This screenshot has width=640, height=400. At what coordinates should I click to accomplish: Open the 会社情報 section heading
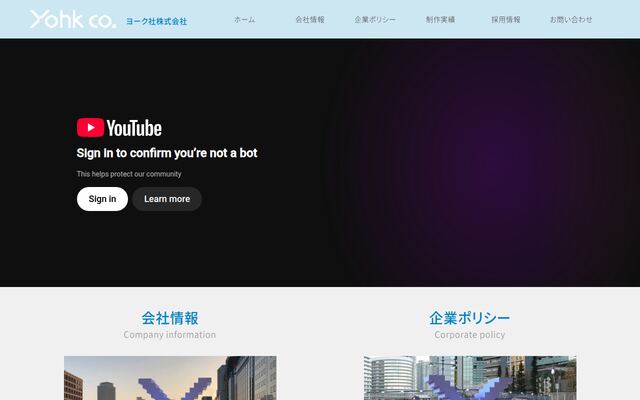tap(170, 318)
